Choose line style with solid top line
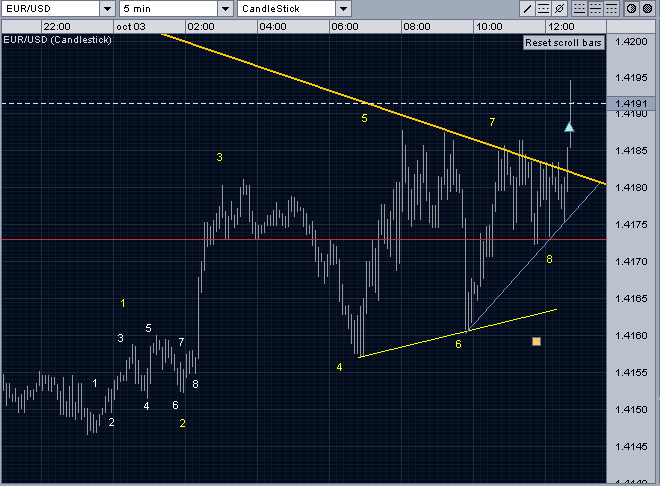 [x=611, y=8]
